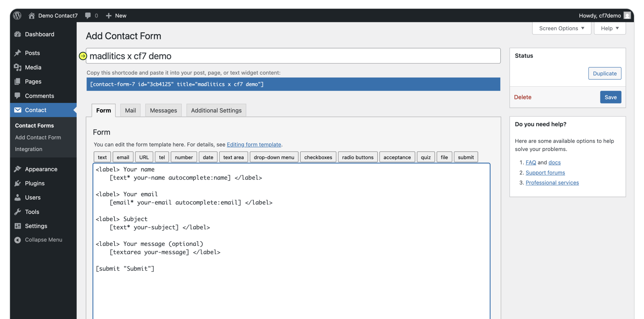Viewport: 644px width, 319px height.
Task: Select the contact-form-7 shortcode field
Action: point(293,84)
